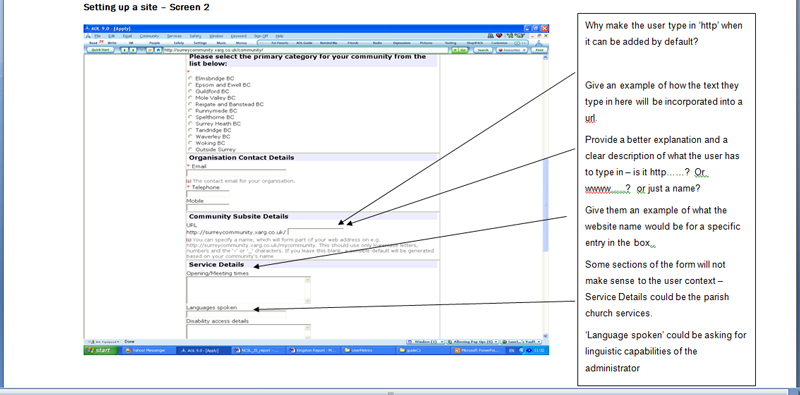Screen dimensions: 800x395
Task: Click the Radio toolbar item
Action: coord(377,43)
